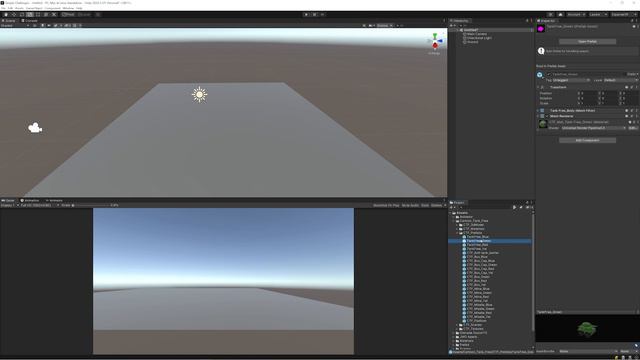Click the Project panel vertical scrollbar
Image resolution: width=640 pixels, height=360 pixels.
coord(533,273)
